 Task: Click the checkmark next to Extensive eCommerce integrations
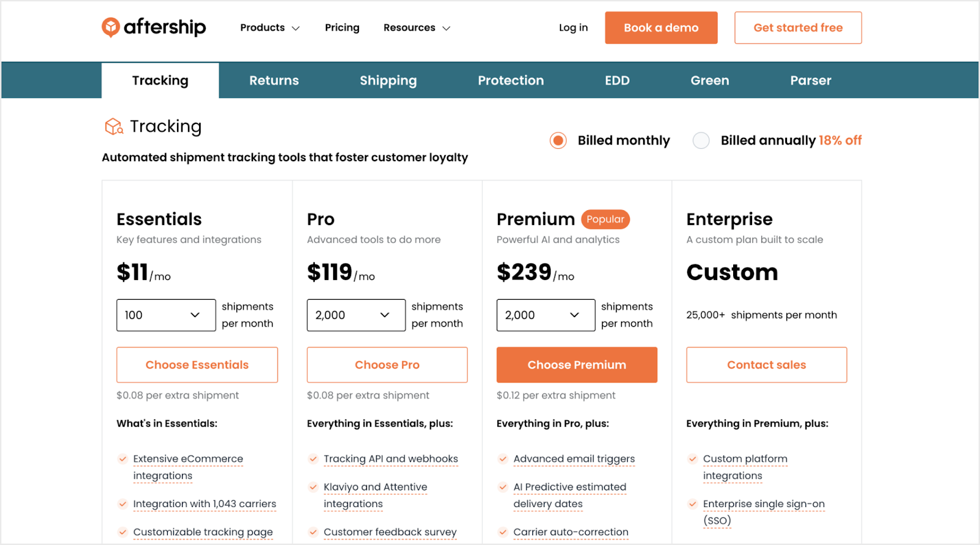tap(123, 459)
